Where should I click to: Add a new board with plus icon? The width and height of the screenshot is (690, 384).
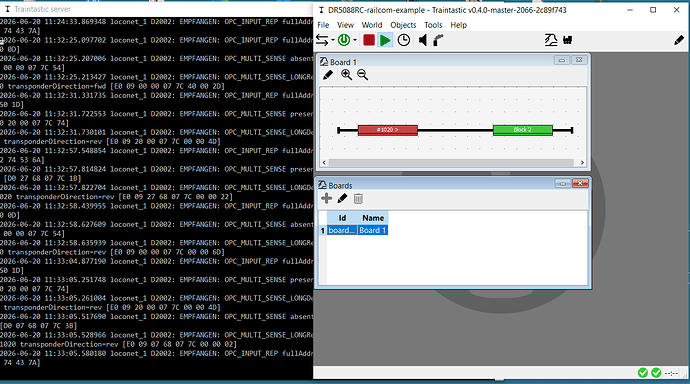pos(327,198)
